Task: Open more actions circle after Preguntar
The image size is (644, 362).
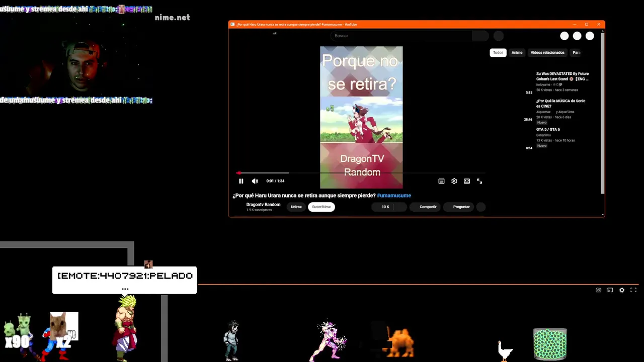Action: coord(480,207)
